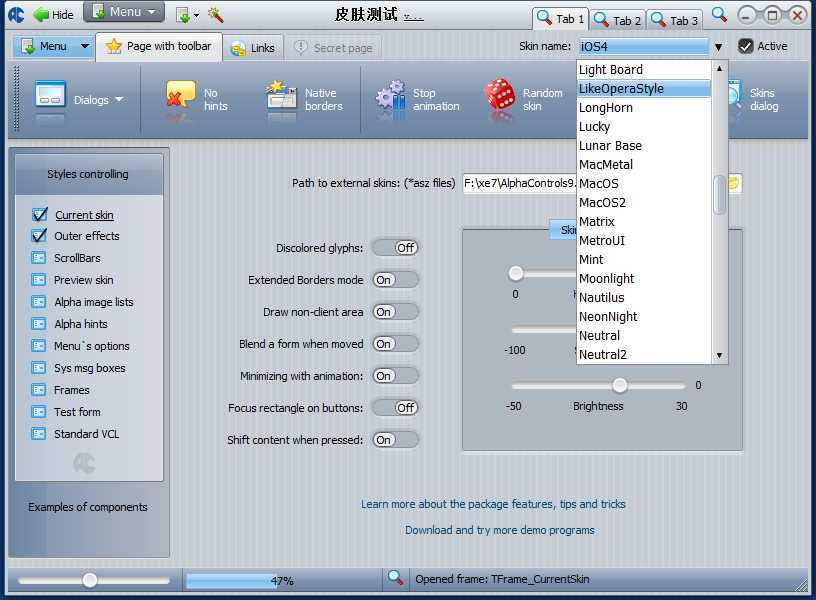The width and height of the screenshot is (816, 600).
Task: Switch to Tab 2
Action: pos(618,19)
